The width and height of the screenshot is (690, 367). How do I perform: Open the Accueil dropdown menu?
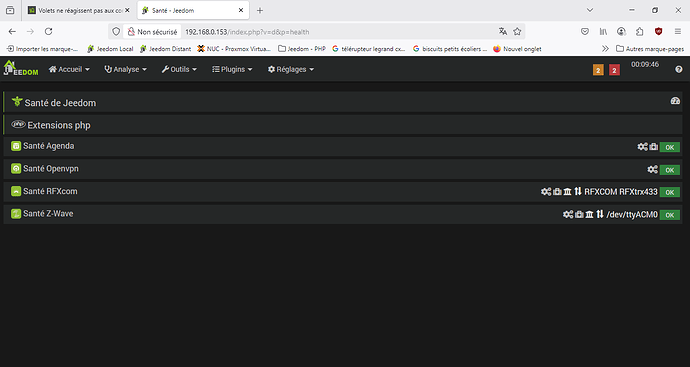pos(69,69)
